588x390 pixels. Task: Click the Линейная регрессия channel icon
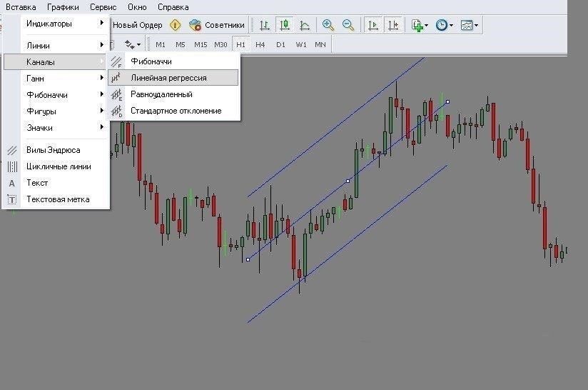(116, 78)
